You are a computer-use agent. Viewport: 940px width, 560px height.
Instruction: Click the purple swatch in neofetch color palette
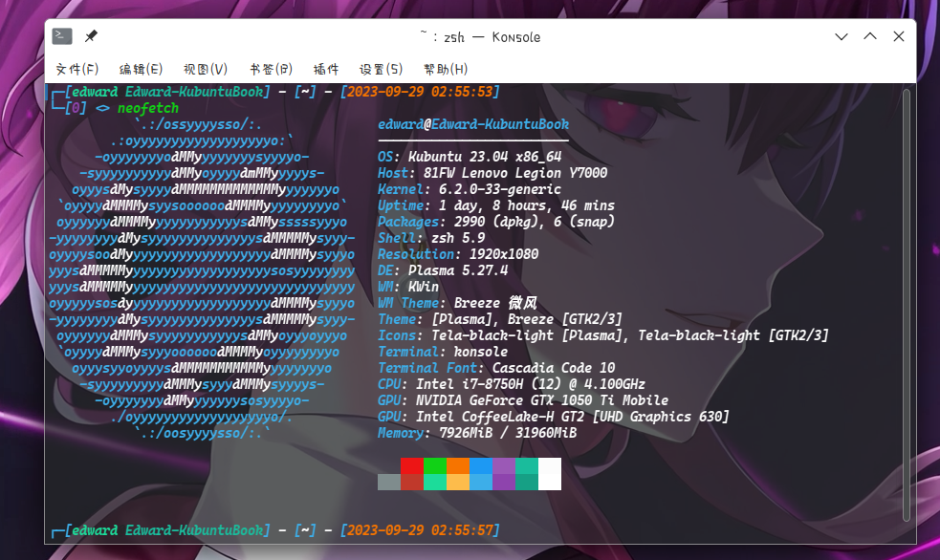[x=503, y=475]
